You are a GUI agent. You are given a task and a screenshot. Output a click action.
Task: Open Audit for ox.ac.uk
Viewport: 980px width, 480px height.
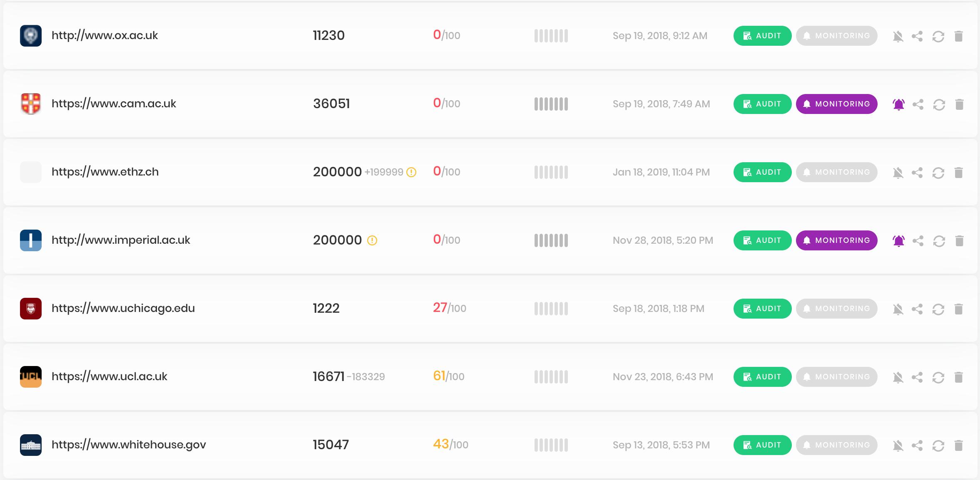point(763,36)
